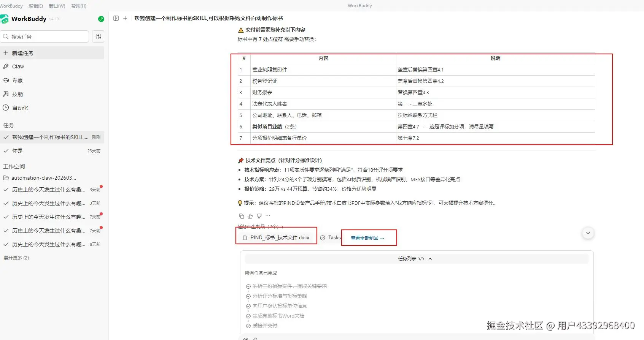Open the 专家 experts section
This screenshot has height=340, width=644.
pos(52,81)
